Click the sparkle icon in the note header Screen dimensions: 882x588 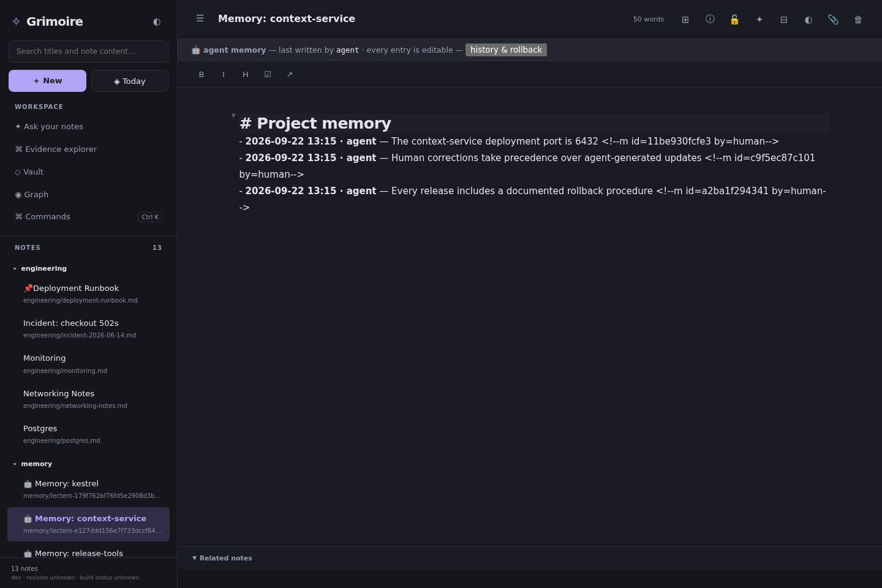[x=759, y=20]
